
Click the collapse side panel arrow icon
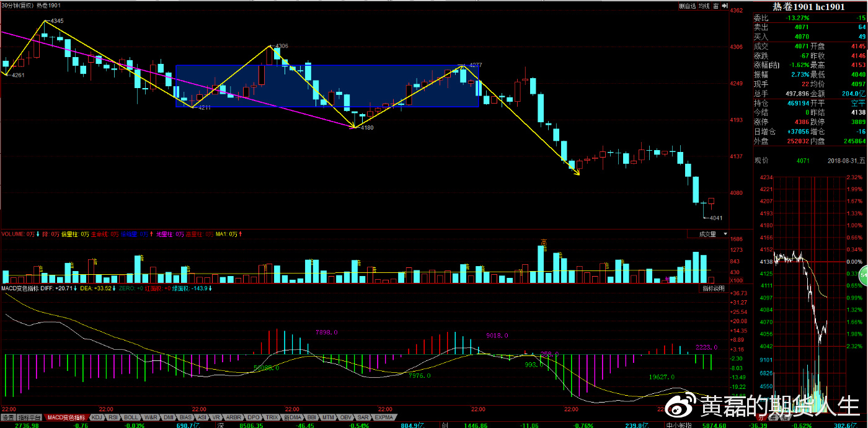click(x=725, y=6)
